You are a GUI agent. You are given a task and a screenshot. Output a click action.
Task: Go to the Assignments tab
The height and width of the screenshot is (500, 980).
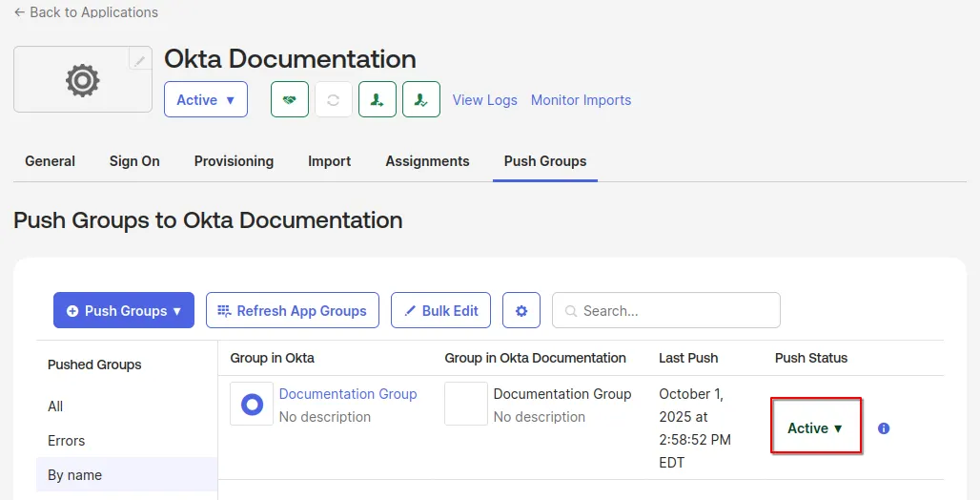pyautogui.click(x=427, y=161)
